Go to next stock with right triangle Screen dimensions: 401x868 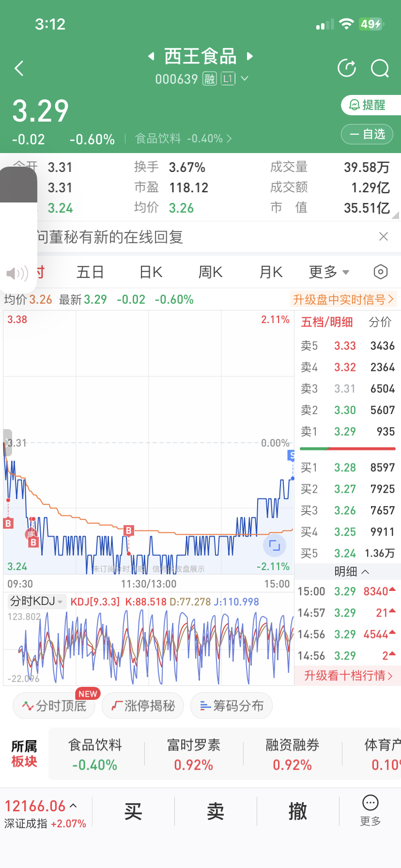coord(250,56)
